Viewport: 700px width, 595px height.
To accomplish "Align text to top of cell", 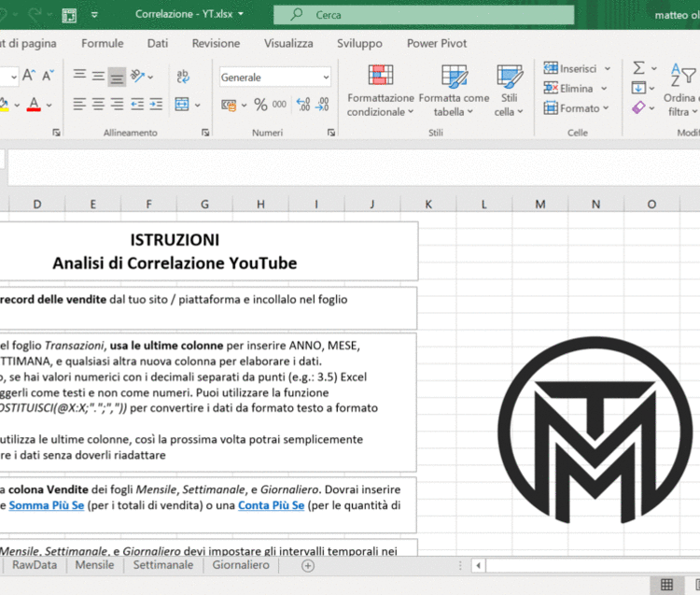I will coord(79,77).
